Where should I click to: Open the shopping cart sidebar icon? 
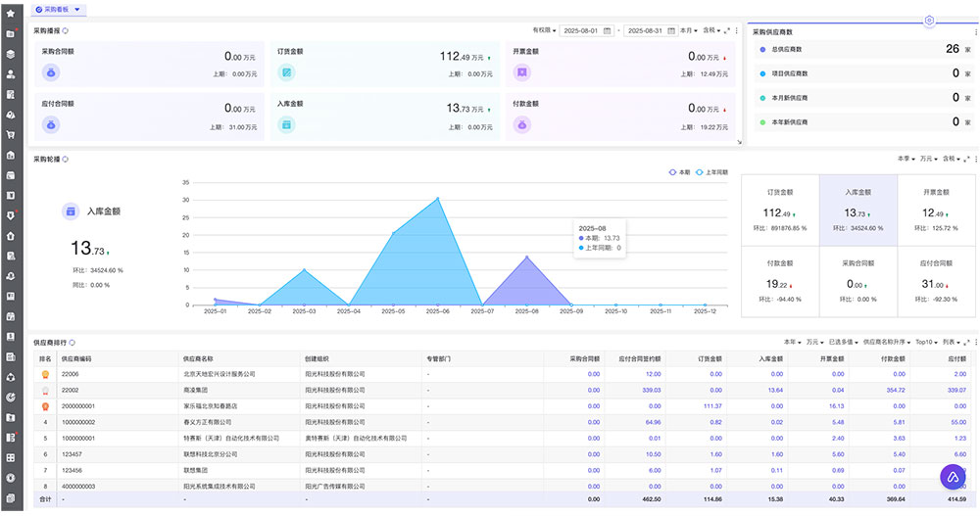click(10, 135)
